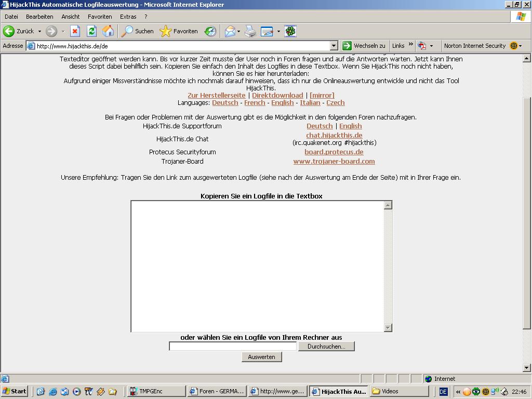Click the Durchsuchen... button
The width and height of the screenshot is (532, 399).
click(x=326, y=347)
